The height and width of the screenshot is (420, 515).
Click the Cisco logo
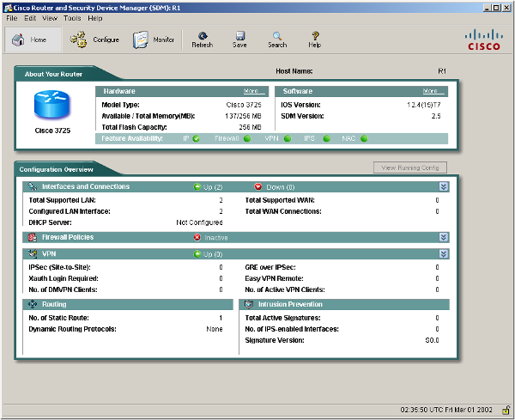[x=484, y=40]
